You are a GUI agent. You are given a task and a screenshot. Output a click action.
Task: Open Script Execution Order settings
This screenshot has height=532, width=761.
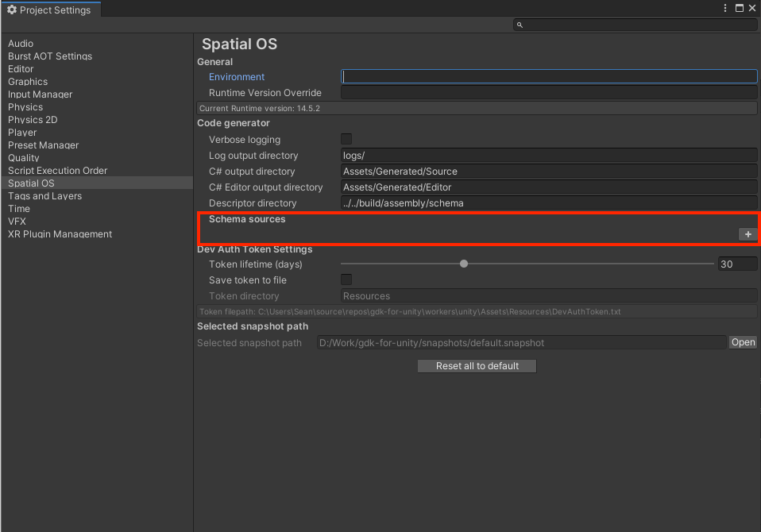57,170
